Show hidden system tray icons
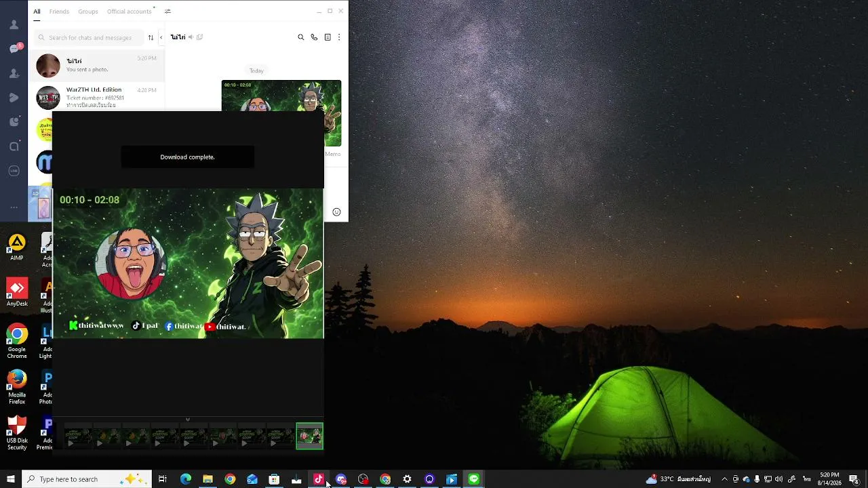This screenshot has height=488, width=868. click(724, 479)
